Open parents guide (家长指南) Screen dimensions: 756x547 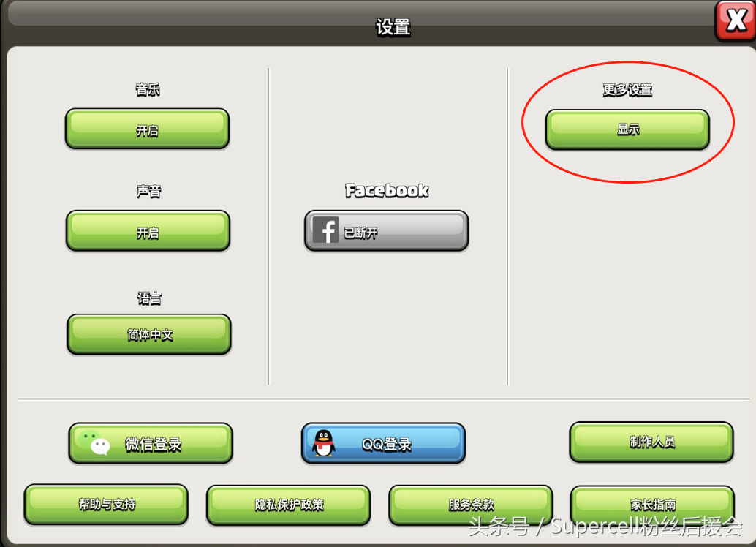[652, 505]
